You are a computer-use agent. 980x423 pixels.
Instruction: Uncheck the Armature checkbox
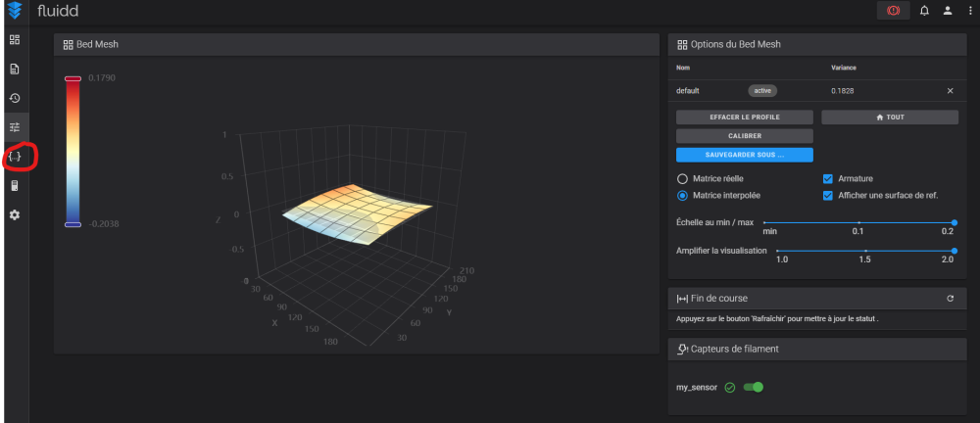pos(827,178)
